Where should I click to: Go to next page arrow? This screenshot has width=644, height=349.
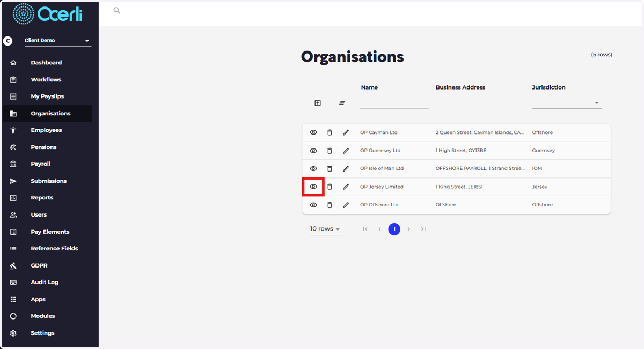point(409,229)
